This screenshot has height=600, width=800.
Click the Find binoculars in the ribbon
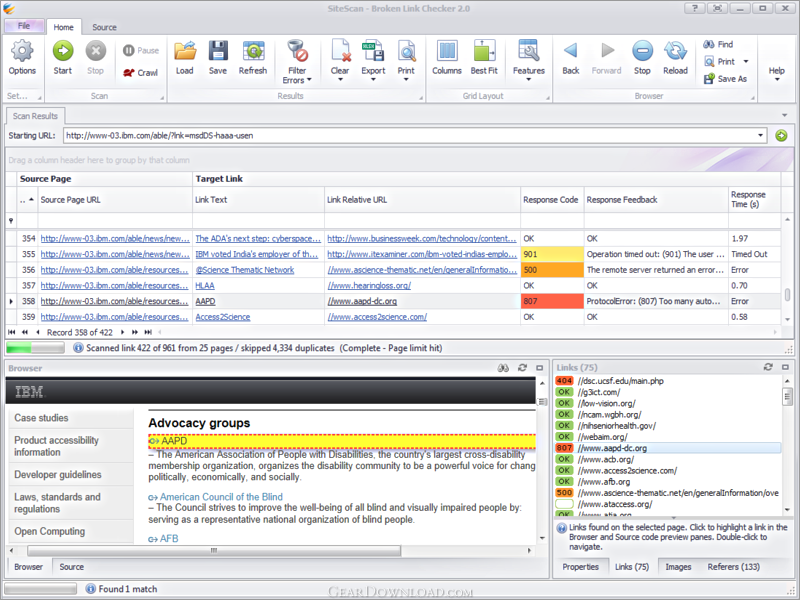[709, 44]
